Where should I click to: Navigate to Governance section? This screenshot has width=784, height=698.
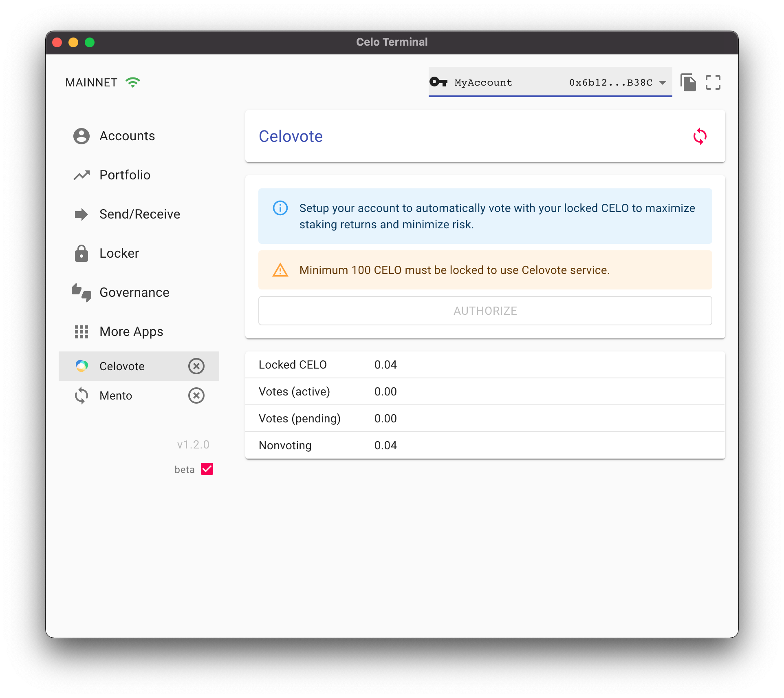(135, 292)
